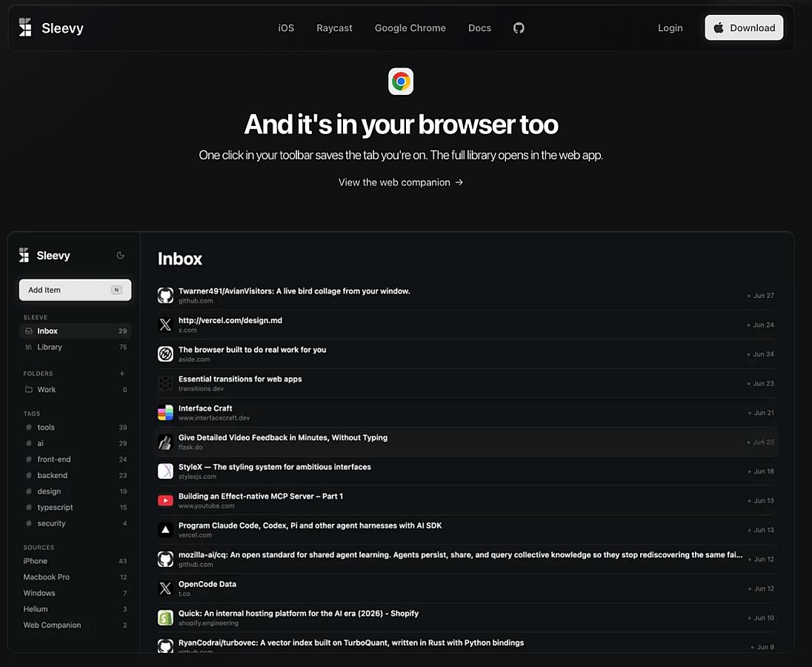Click the Inbox tray icon in sidebar
812x667 pixels.
click(29, 331)
